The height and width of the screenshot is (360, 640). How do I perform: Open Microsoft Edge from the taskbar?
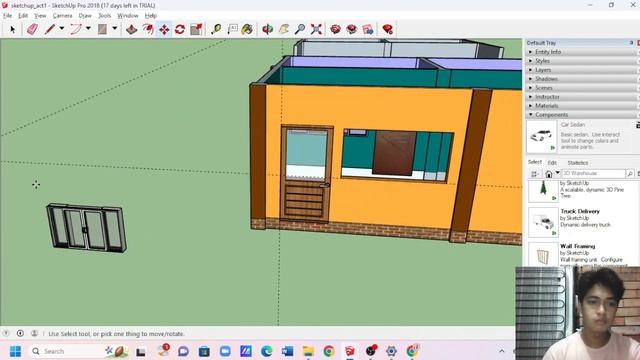point(267,351)
